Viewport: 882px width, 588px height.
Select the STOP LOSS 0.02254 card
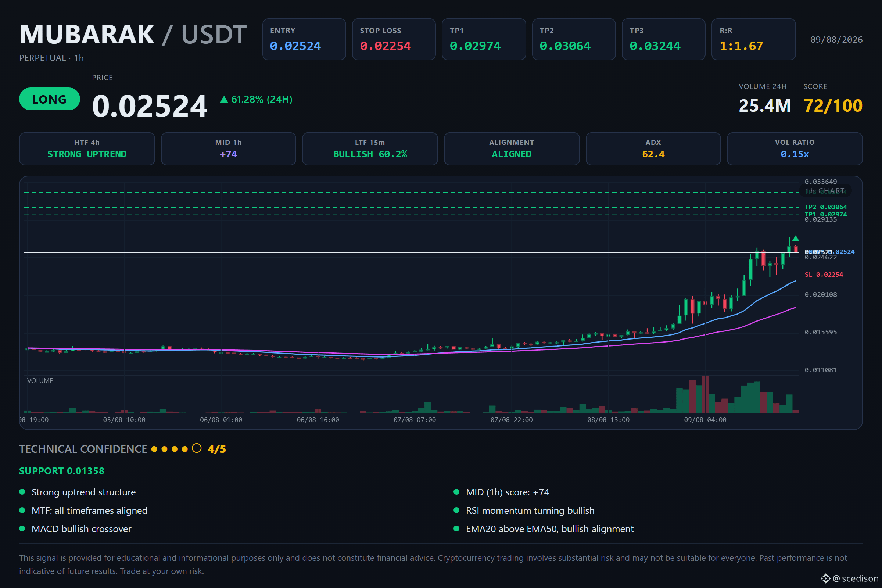click(394, 39)
